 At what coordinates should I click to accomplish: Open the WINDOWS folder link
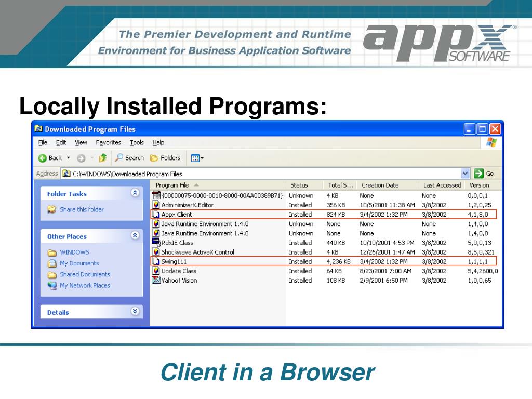pyautogui.click(x=74, y=252)
